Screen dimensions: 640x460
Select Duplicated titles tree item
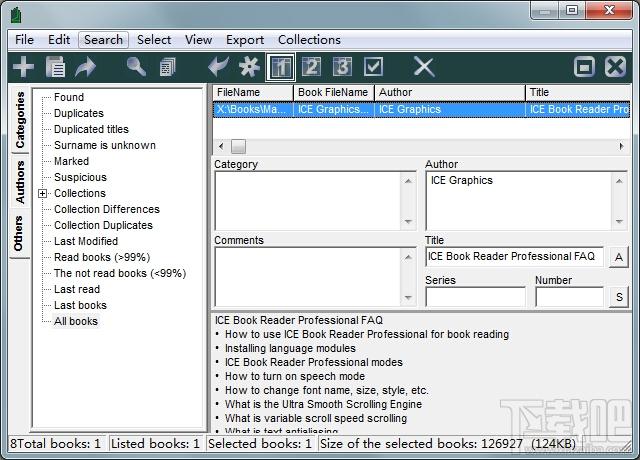pyautogui.click(x=91, y=129)
